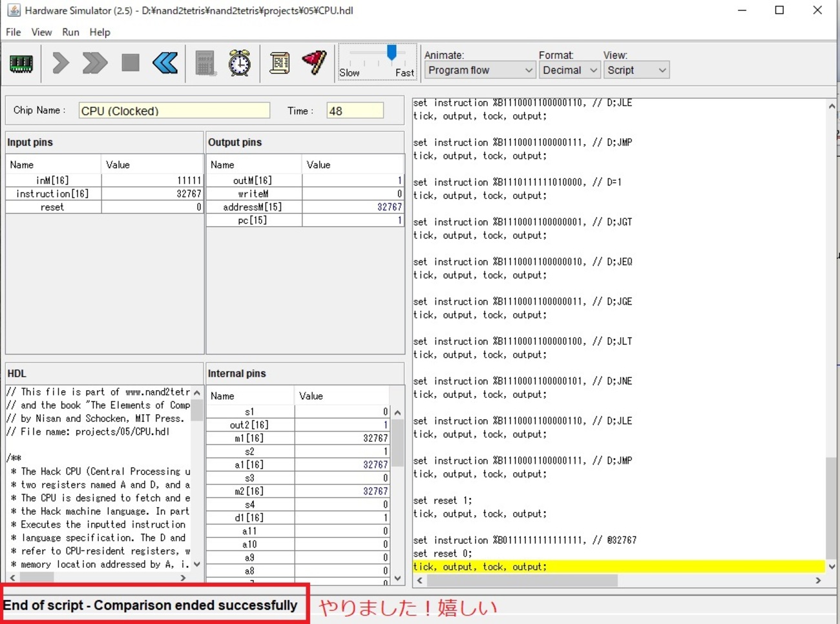Select the pc[15] output pin row
840x624 pixels.
(305, 220)
